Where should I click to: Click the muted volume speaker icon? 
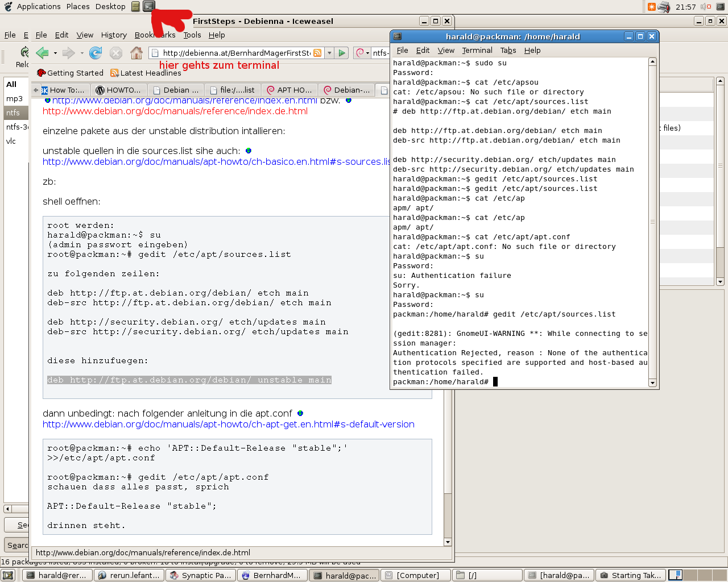coord(706,7)
